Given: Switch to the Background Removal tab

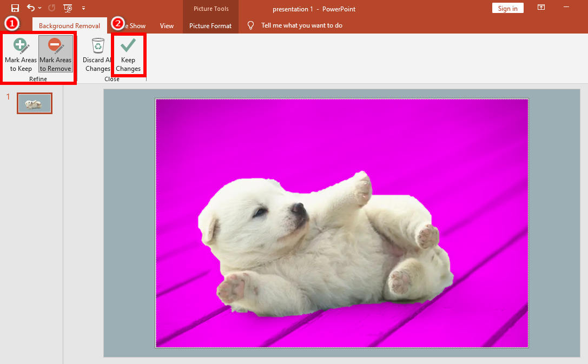Looking at the screenshot, I should coord(69,25).
